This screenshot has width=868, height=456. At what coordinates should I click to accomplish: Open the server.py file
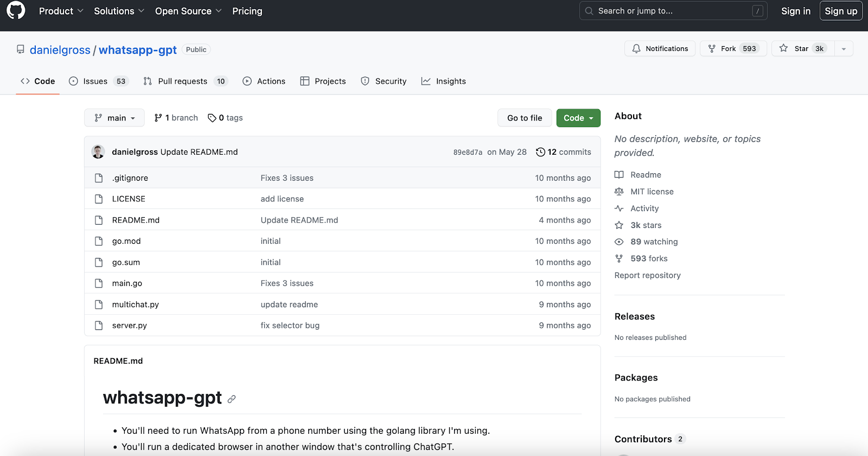pos(130,326)
